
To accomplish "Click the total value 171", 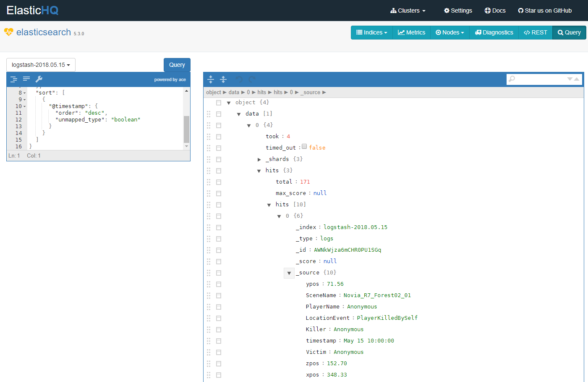I will [305, 182].
